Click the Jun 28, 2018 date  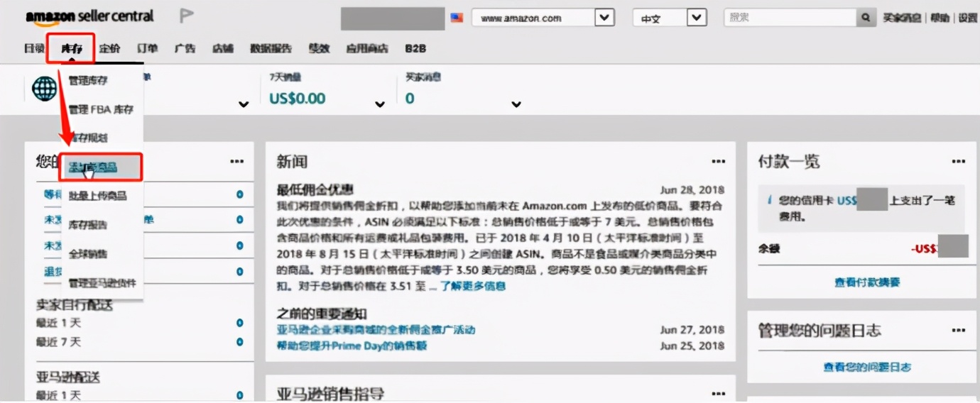692,190
